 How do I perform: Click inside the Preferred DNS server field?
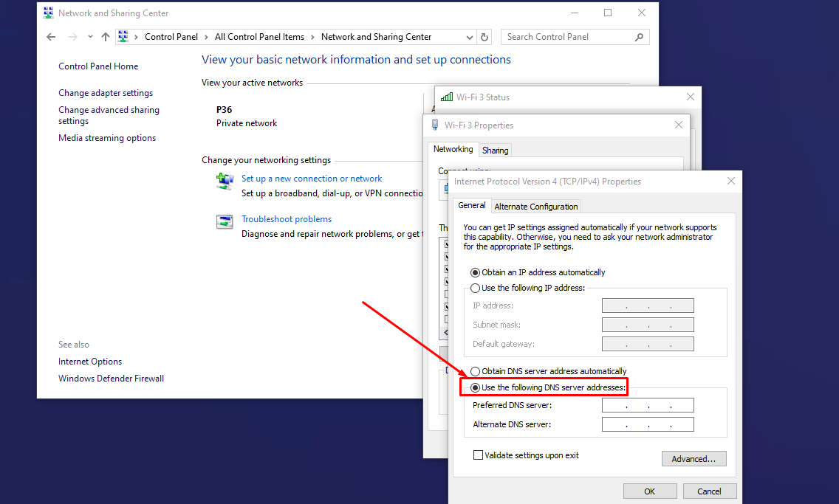point(648,404)
